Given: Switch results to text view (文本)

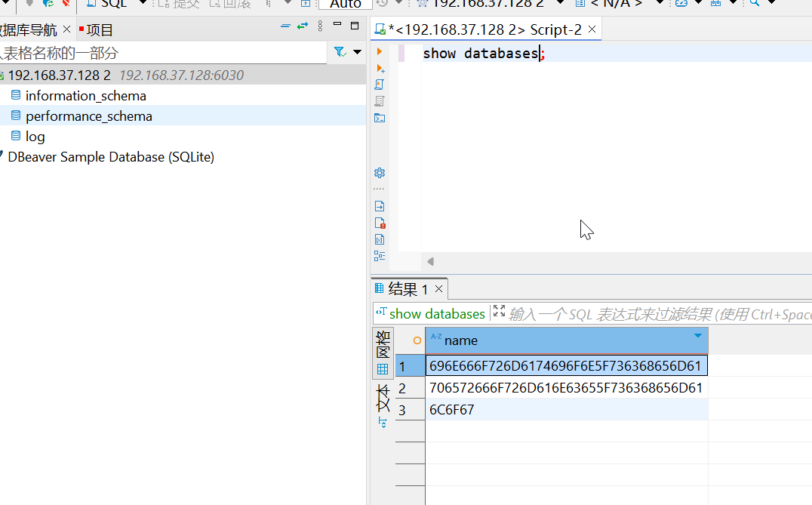Looking at the screenshot, I should click(x=383, y=399).
